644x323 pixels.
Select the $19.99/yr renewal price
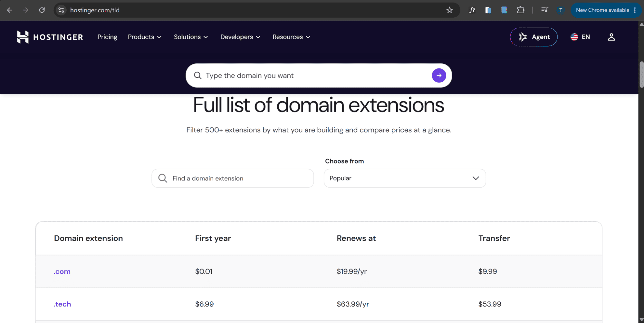click(x=351, y=272)
